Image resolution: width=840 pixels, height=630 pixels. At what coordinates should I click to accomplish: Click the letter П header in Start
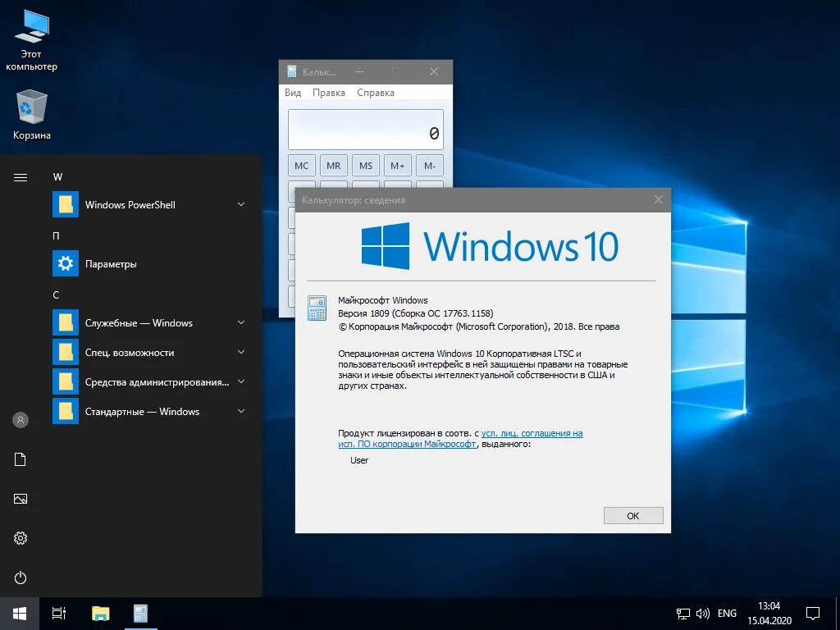[x=57, y=235]
